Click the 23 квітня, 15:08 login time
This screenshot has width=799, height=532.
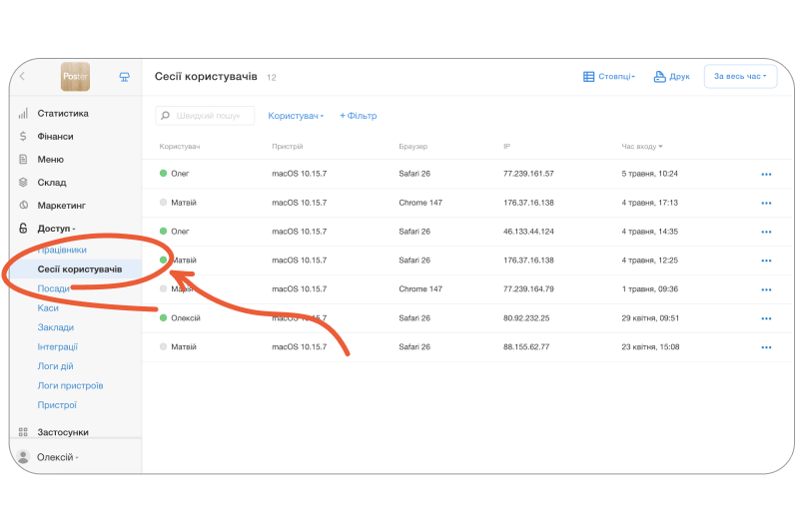tap(650, 346)
